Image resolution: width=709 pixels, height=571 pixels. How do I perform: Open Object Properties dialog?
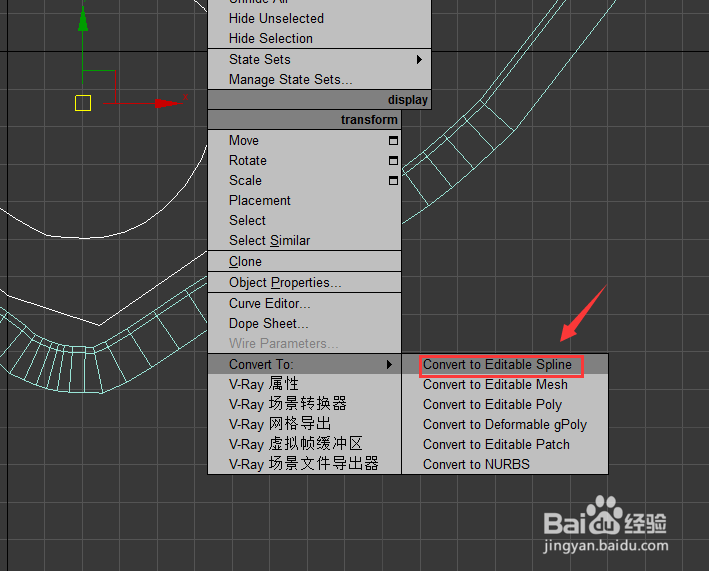[x=304, y=283]
